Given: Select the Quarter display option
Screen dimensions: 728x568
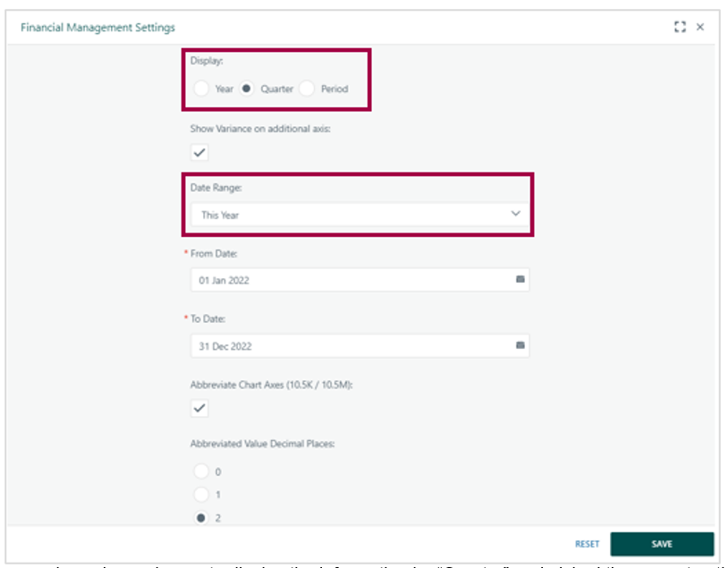Looking at the screenshot, I should 247,89.
